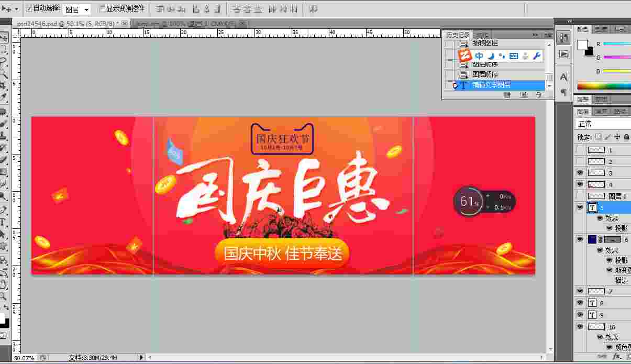Screen dimensions: 631x364
Task: Click the Character panel icon (A)
Action: pyautogui.click(x=563, y=77)
